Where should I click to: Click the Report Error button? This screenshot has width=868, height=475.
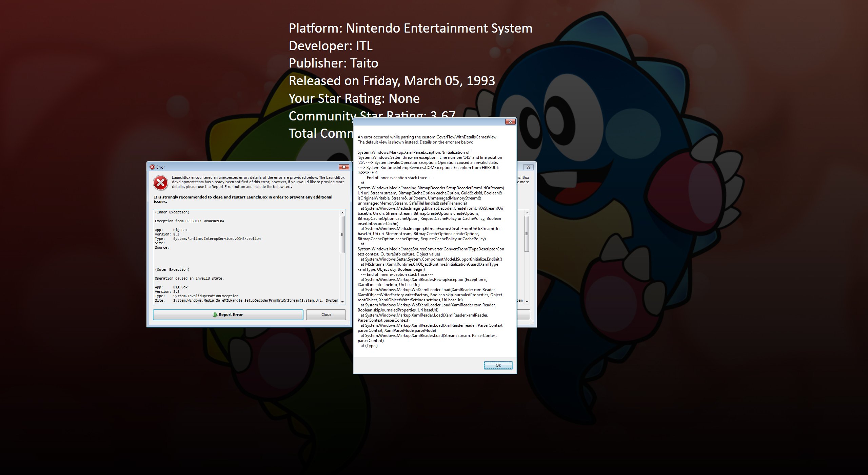point(228,315)
